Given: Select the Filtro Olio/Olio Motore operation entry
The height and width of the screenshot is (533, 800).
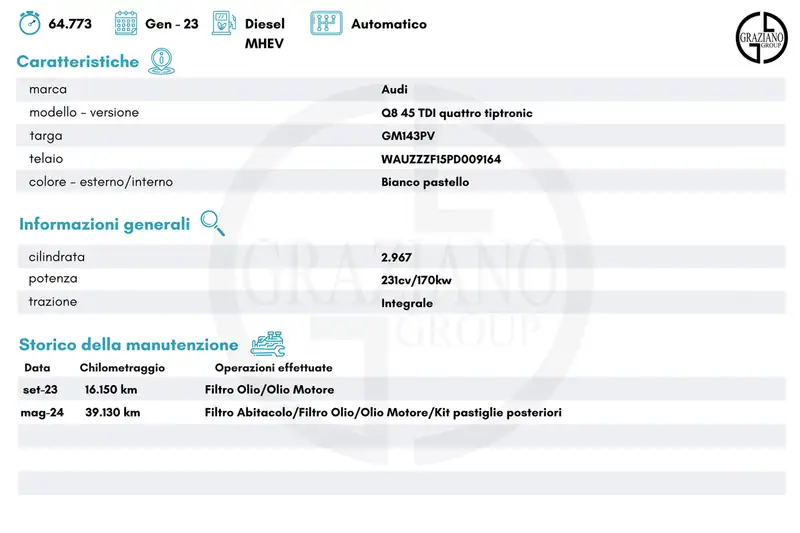Looking at the screenshot, I should coord(269,390).
